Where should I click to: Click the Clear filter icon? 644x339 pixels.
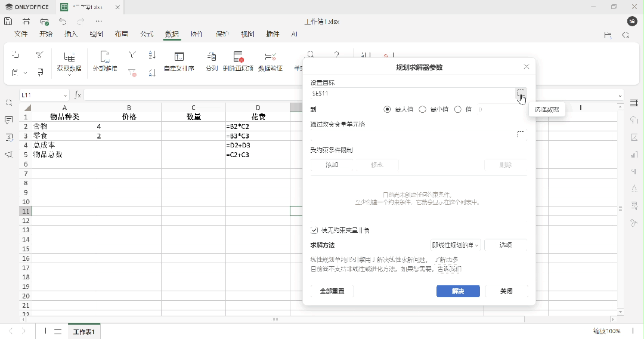point(132,73)
